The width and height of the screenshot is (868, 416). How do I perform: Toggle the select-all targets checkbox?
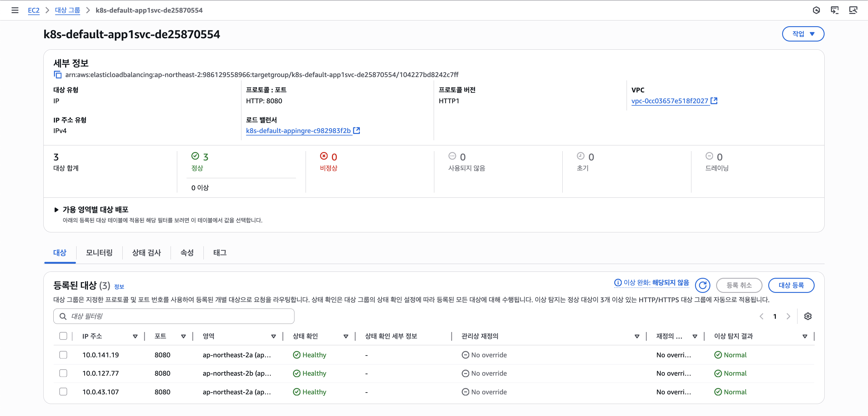point(63,336)
